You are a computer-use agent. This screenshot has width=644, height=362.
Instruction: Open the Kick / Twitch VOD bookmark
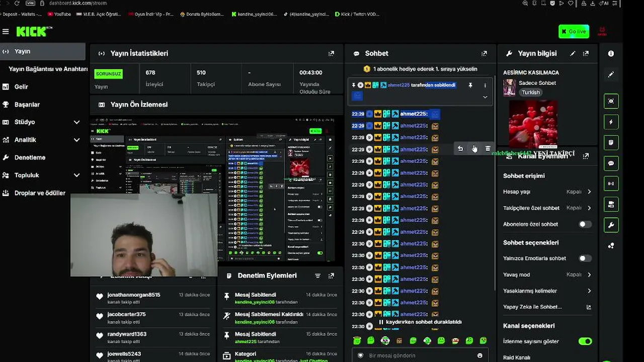coord(357,14)
